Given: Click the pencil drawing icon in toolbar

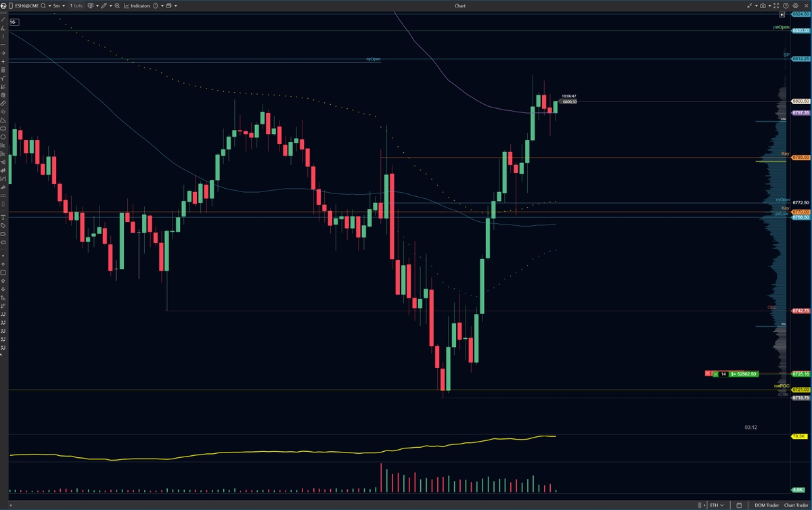Looking at the screenshot, I should (104, 5).
